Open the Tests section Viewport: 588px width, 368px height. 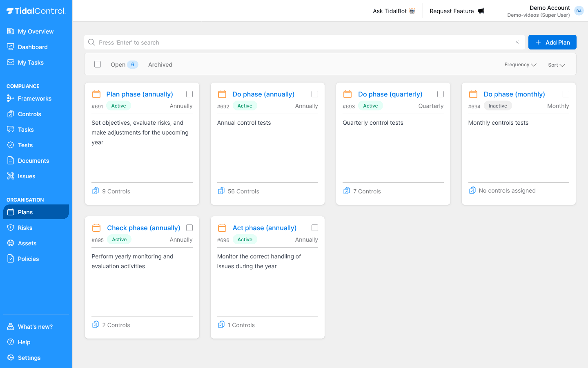click(26, 145)
